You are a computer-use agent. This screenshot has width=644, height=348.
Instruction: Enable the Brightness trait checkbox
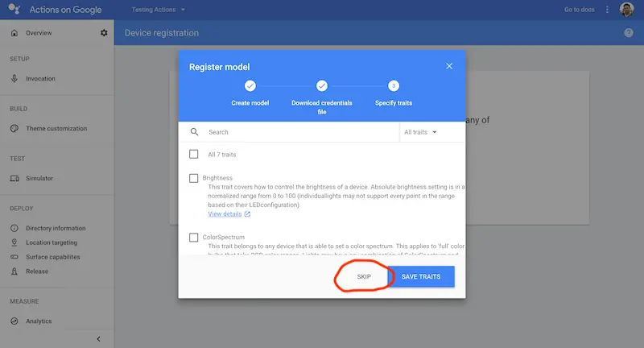(x=193, y=178)
